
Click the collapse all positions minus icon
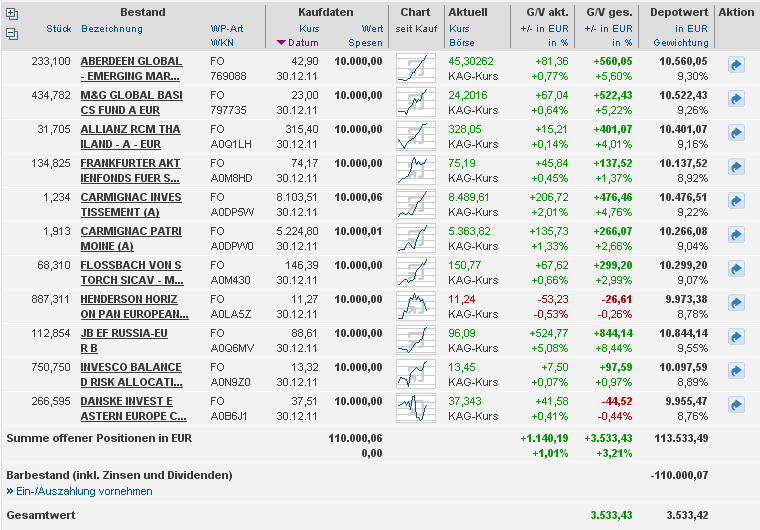click(12, 33)
